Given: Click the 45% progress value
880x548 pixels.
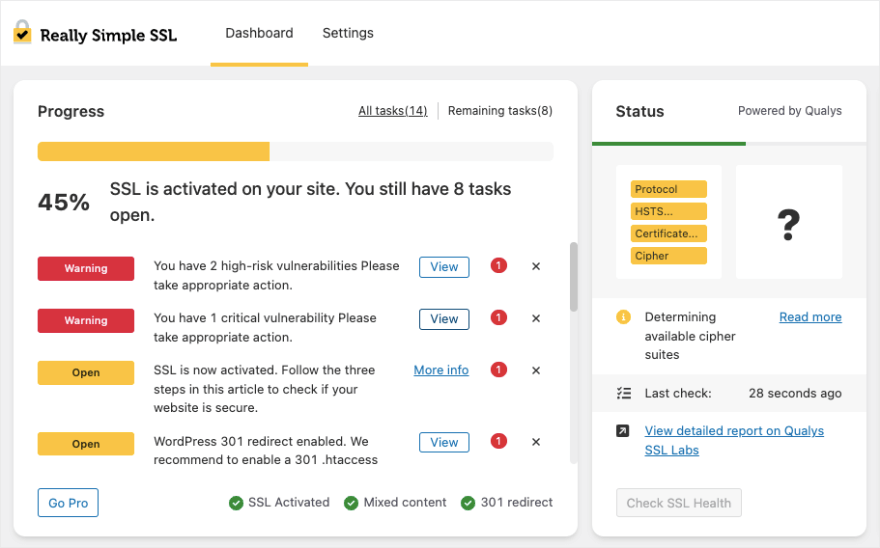Looking at the screenshot, I should pos(64,202).
